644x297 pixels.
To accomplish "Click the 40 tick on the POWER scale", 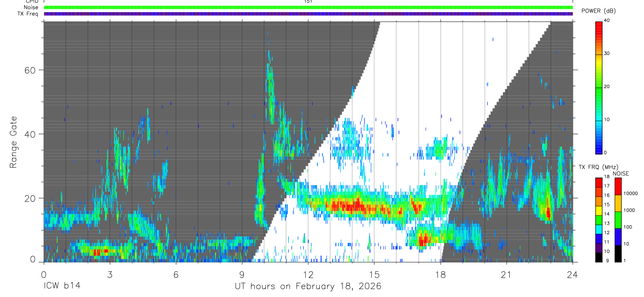I will click(608, 21).
